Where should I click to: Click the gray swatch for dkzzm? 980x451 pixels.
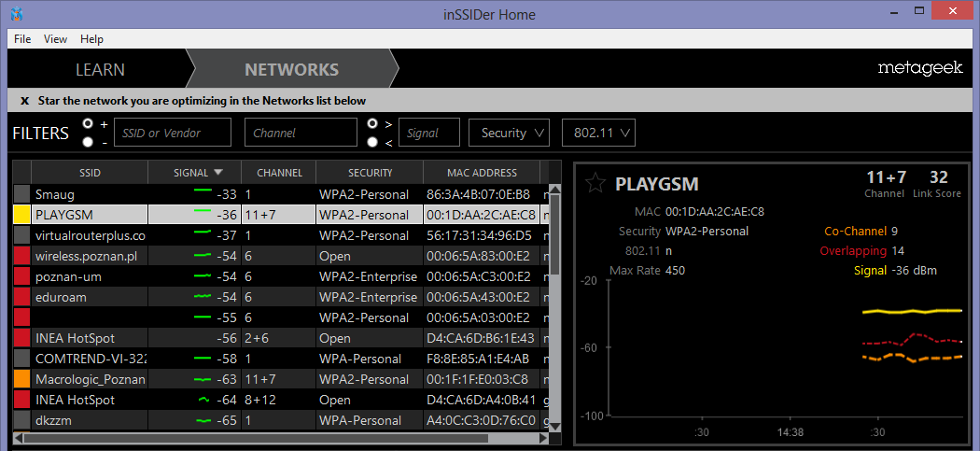click(x=21, y=420)
